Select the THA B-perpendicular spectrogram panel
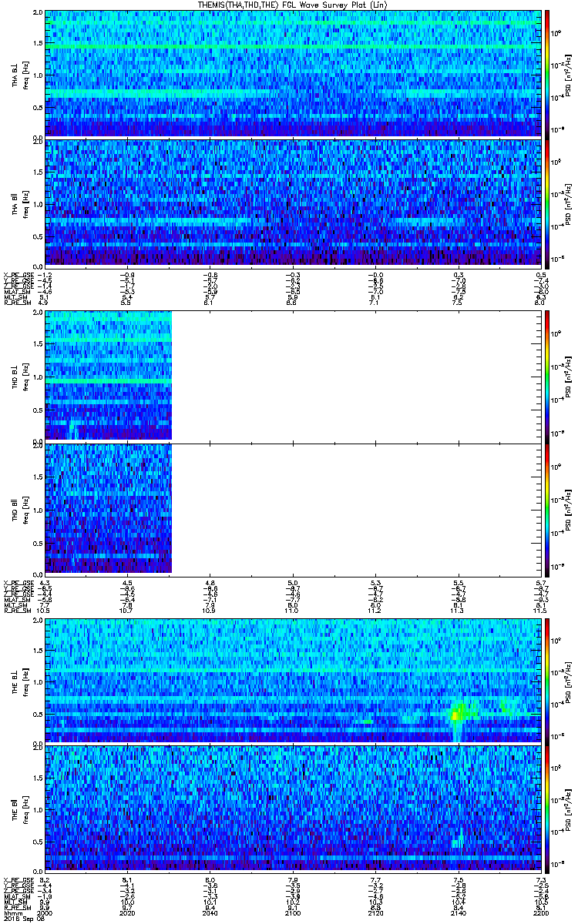The image size is (578, 924). tap(294, 73)
